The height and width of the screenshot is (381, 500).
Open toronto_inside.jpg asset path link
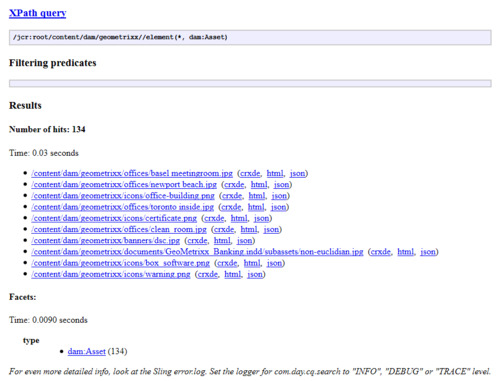(x=123, y=207)
